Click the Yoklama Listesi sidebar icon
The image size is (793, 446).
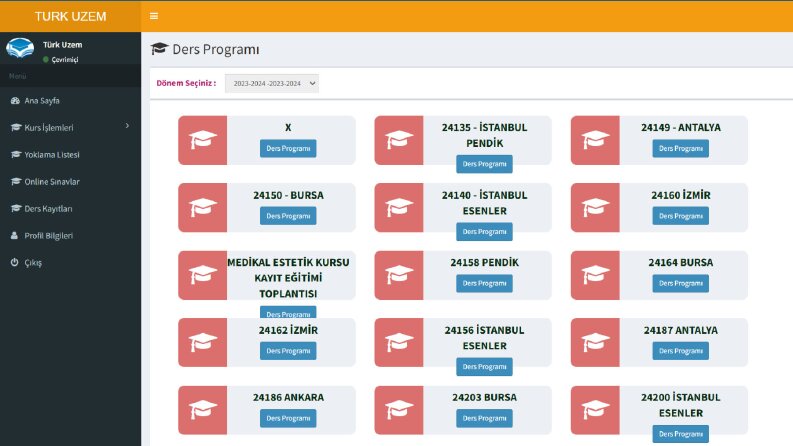(16, 154)
